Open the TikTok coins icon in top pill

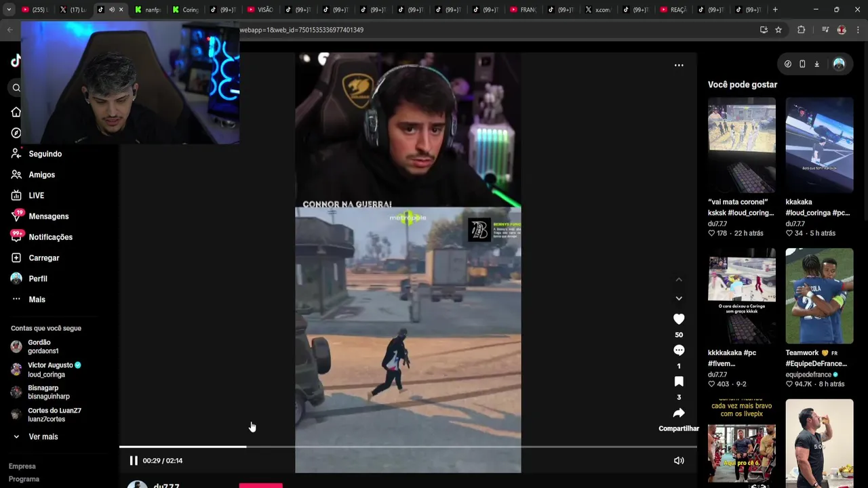point(788,64)
